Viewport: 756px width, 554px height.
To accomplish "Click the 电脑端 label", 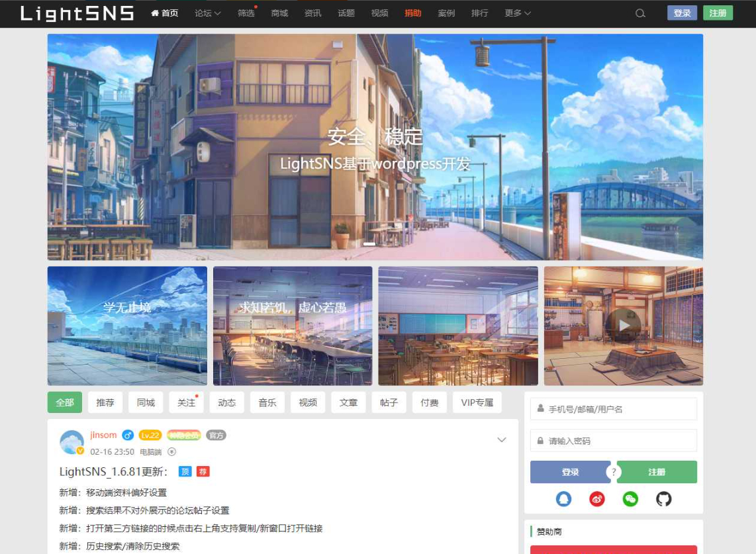I will pos(150,452).
